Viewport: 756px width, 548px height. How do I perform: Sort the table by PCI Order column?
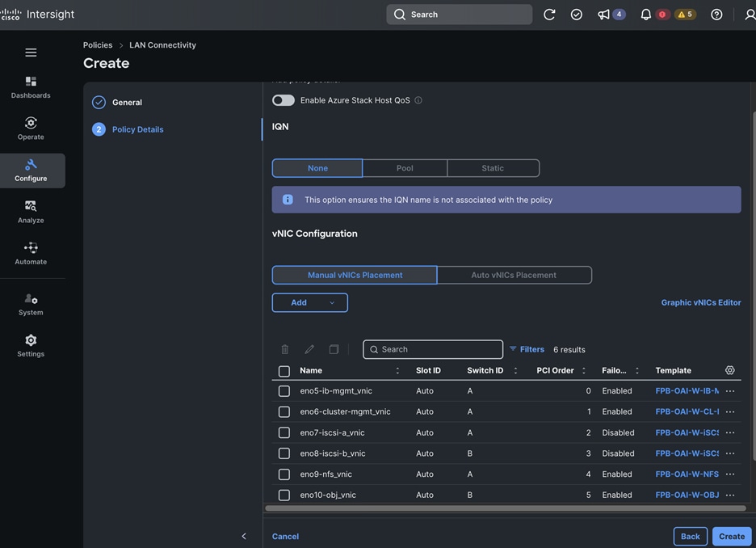[x=583, y=370]
